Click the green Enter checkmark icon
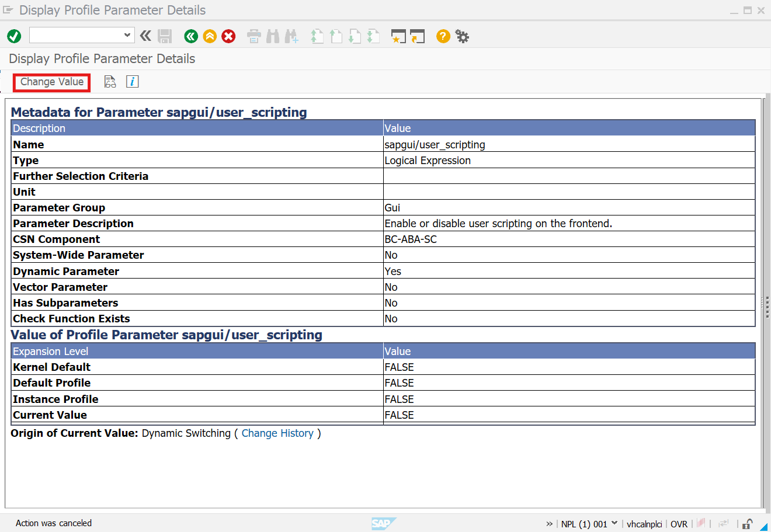The image size is (771, 532). 14,36
